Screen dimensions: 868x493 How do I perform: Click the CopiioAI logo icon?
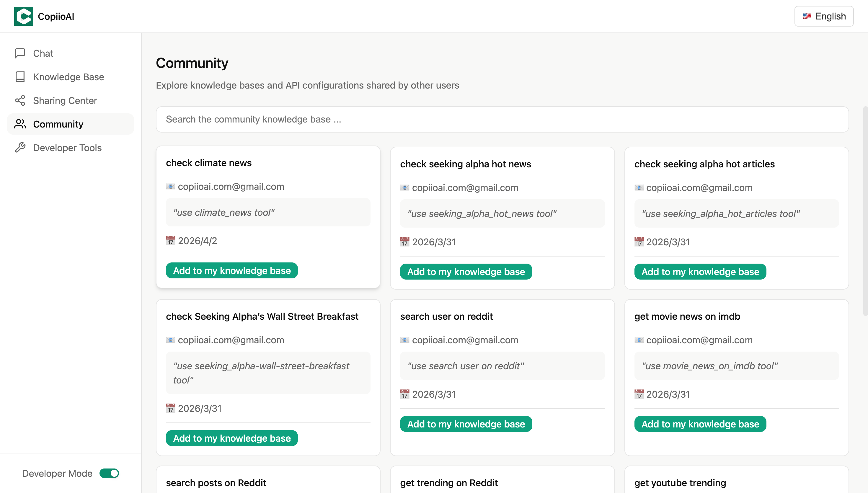click(23, 16)
